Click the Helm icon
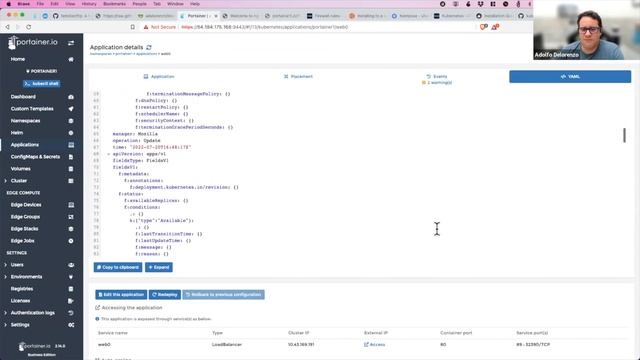Viewport: 640px width, 360px height. [71, 133]
